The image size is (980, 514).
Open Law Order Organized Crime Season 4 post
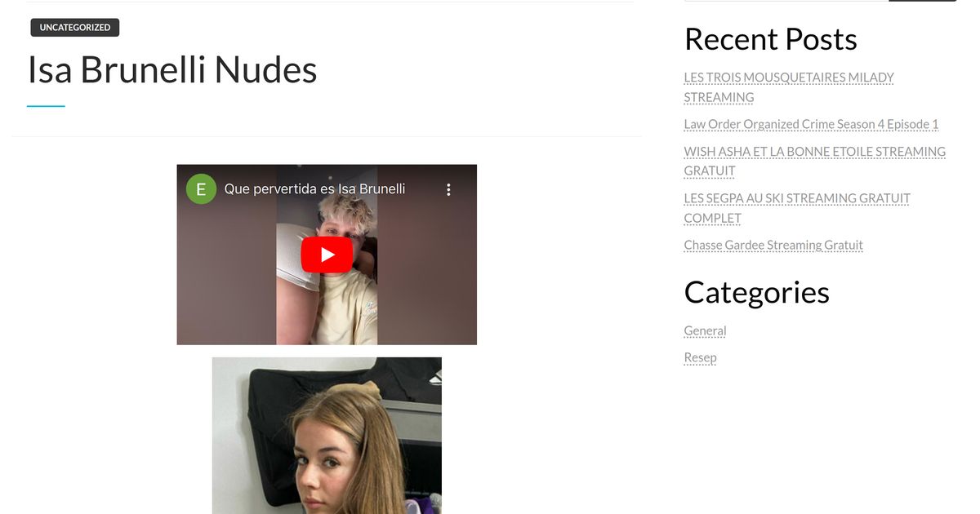811,124
